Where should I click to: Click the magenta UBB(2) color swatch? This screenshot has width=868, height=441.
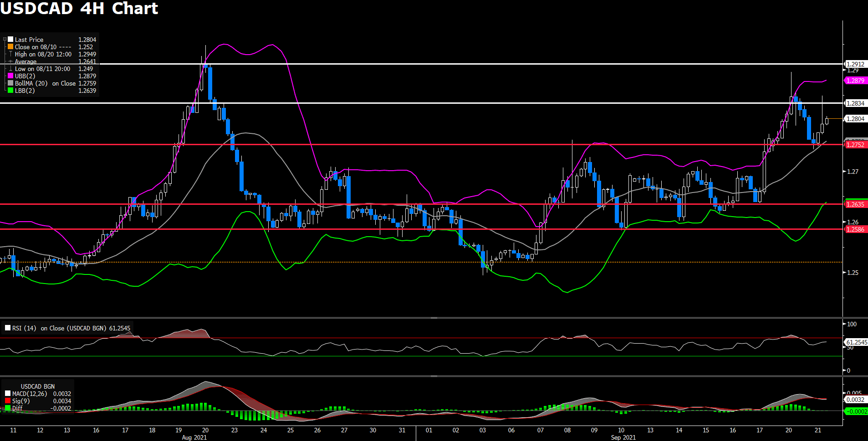pyautogui.click(x=10, y=76)
